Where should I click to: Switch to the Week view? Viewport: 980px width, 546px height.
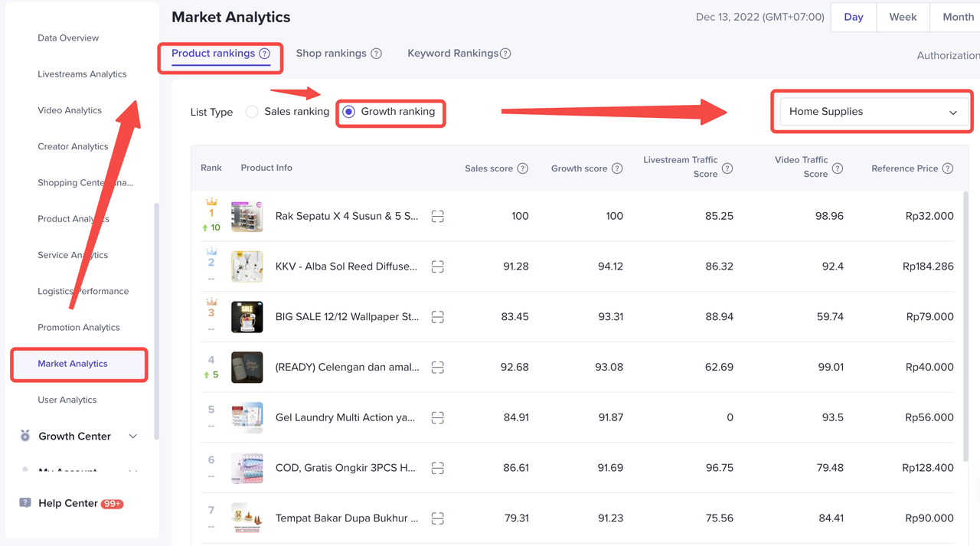903,17
